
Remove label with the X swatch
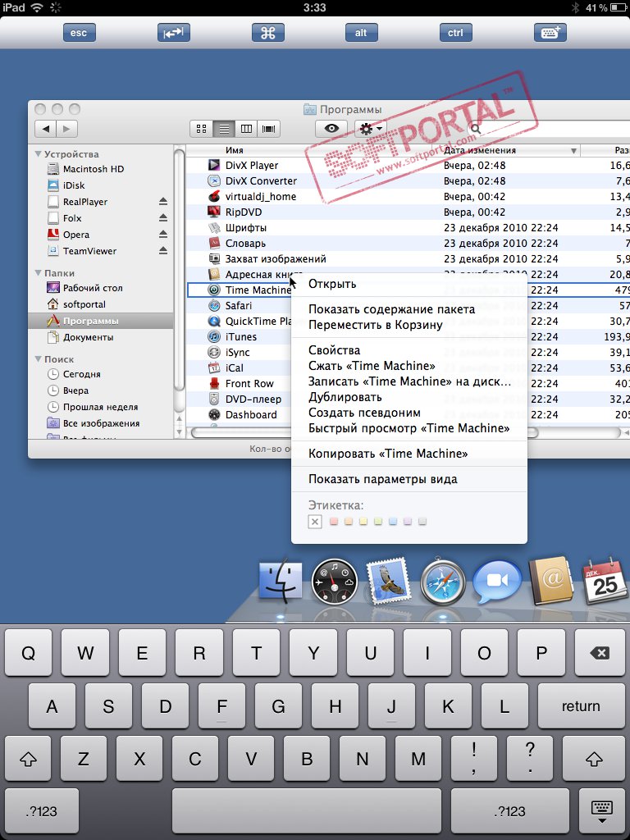(x=315, y=521)
